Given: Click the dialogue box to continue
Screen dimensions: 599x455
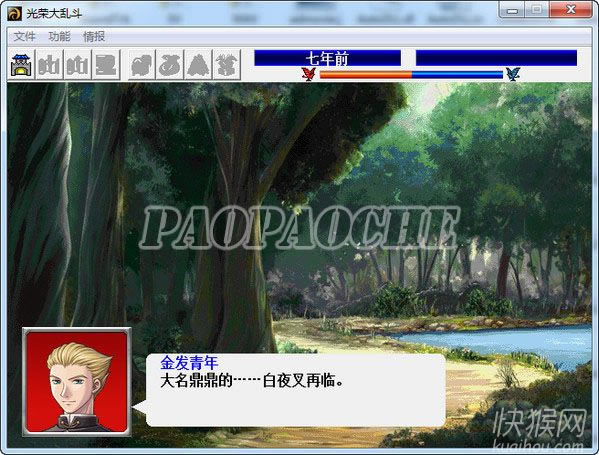Looking at the screenshot, I should pyautogui.click(x=295, y=390).
